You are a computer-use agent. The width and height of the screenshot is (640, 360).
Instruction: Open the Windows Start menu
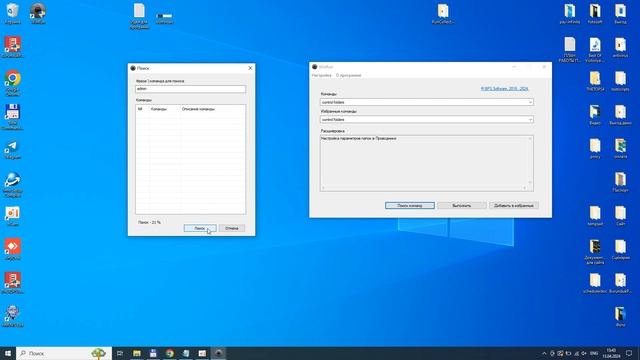pos(8,353)
